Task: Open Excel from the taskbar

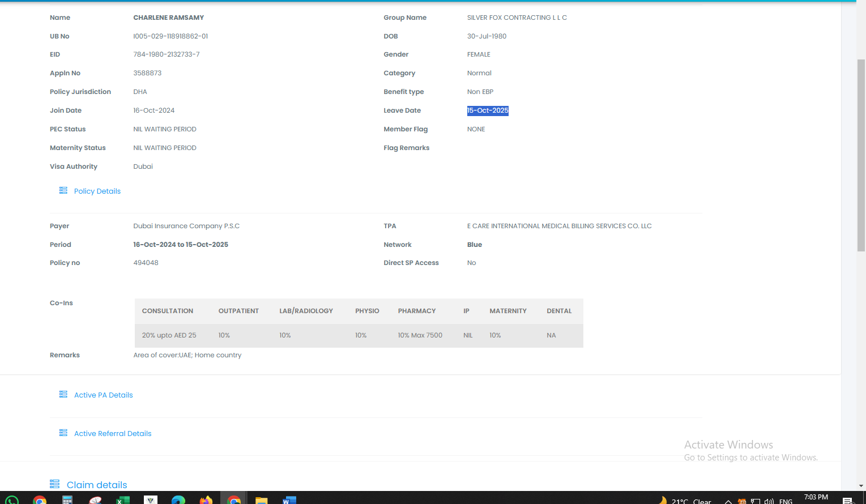Action: (122, 500)
